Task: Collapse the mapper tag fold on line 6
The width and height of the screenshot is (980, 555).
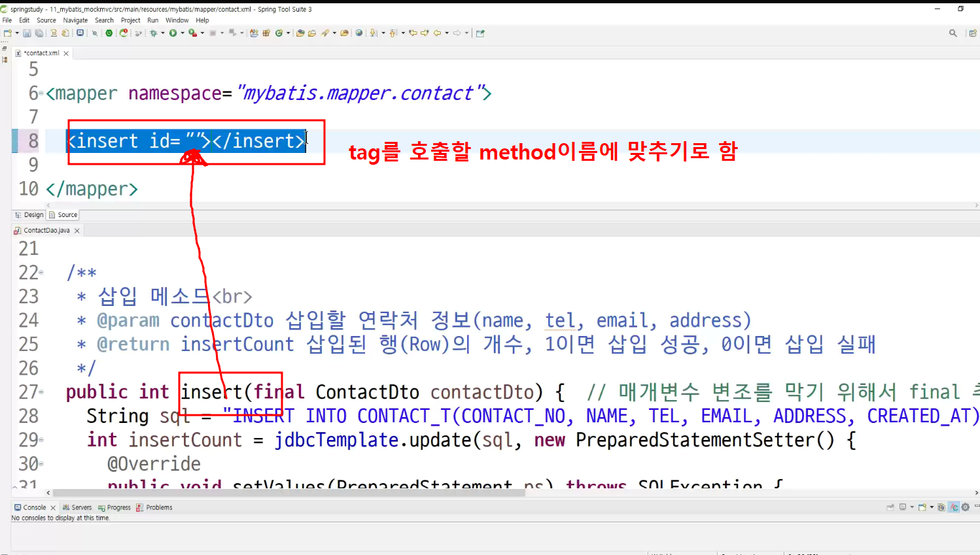Action: tap(41, 93)
